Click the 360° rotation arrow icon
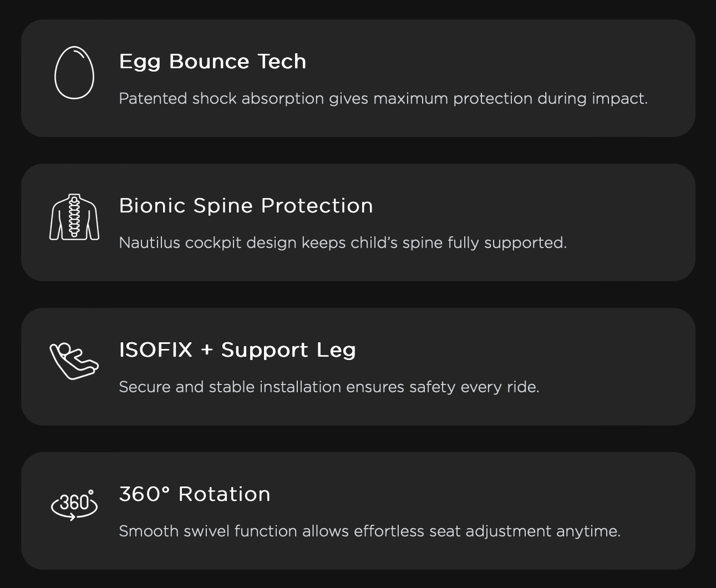The height and width of the screenshot is (588, 716). click(x=74, y=505)
